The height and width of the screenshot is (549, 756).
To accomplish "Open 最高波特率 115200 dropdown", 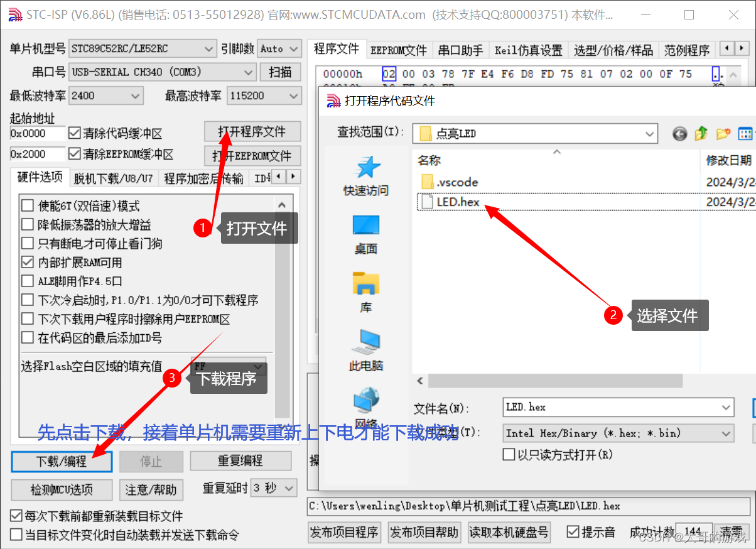I will click(x=264, y=96).
